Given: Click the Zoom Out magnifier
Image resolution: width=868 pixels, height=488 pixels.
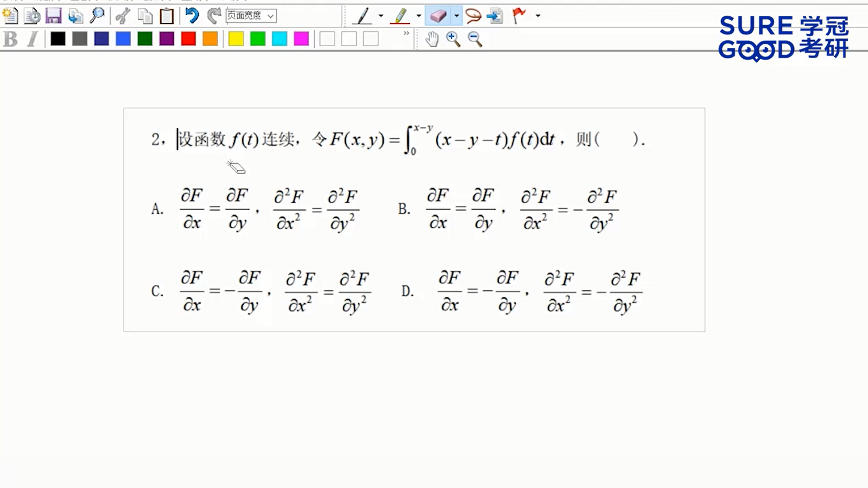Looking at the screenshot, I should 475,39.
